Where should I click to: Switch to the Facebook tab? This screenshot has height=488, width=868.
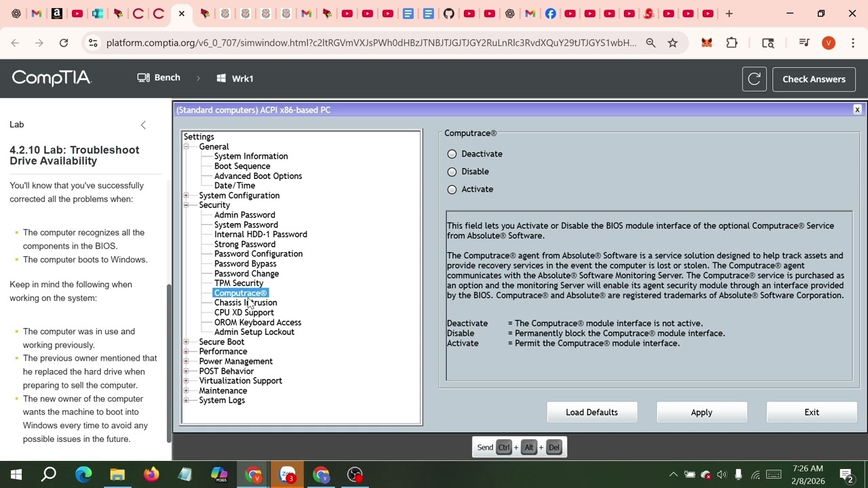tap(550, 14)
